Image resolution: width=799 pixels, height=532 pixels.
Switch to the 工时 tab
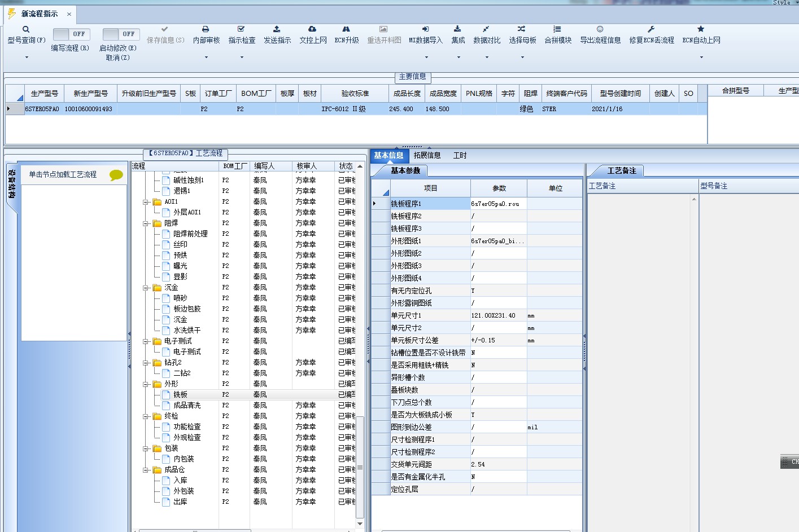(x=460, y=155)
